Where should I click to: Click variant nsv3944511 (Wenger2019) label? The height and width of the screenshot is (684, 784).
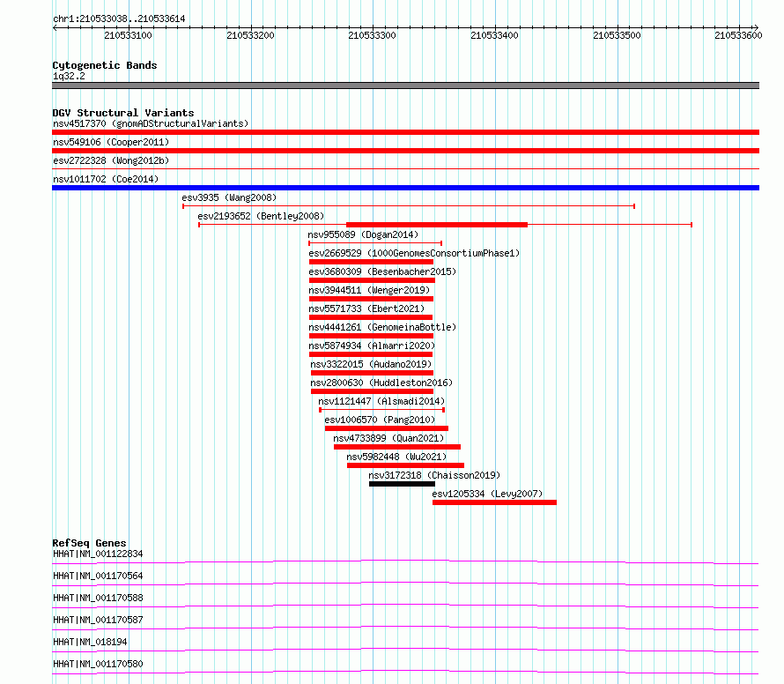pos(369,290)
